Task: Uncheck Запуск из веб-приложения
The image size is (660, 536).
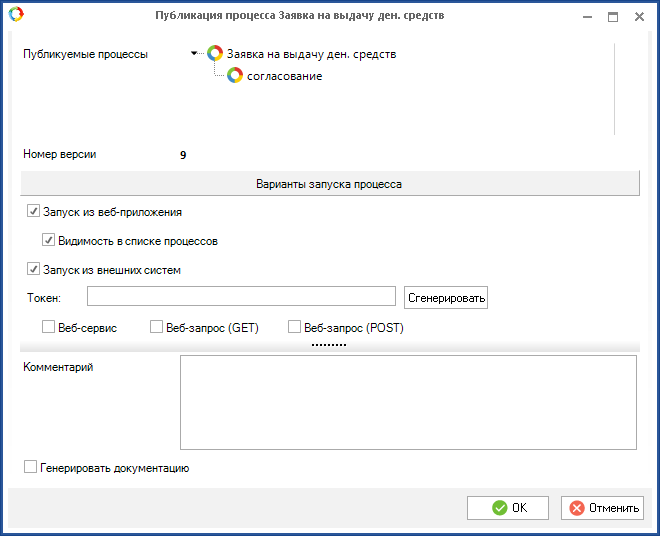Action: pos(33,212)
